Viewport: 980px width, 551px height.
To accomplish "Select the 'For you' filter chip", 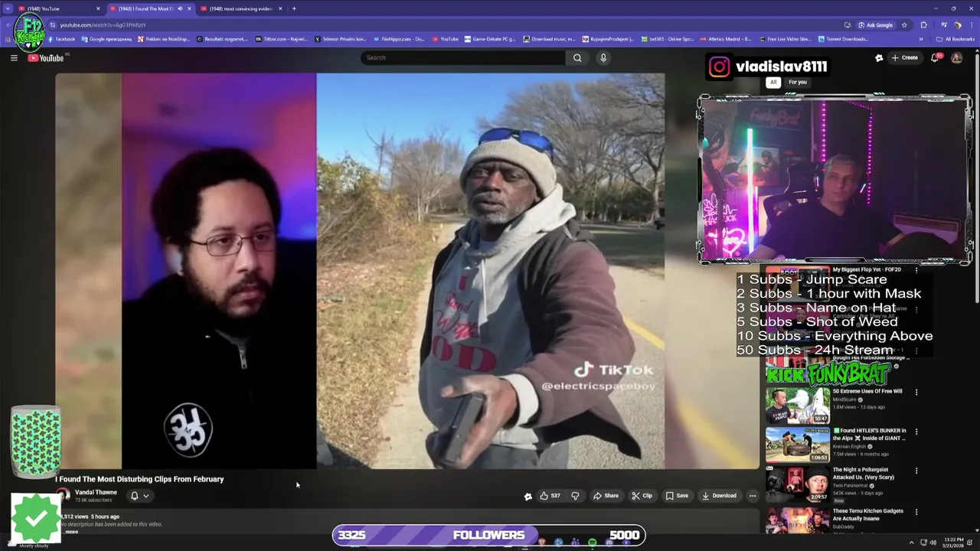I will [x=798, y=82].
